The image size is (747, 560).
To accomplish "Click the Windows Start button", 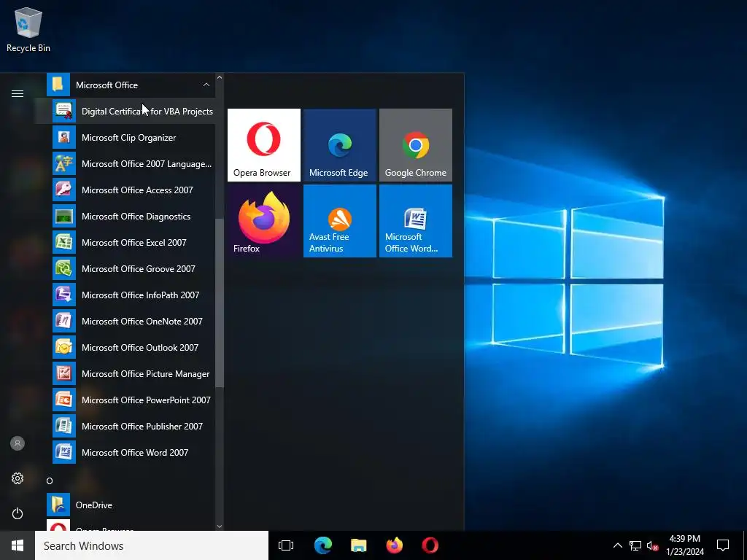I will (x=18, y=545).
